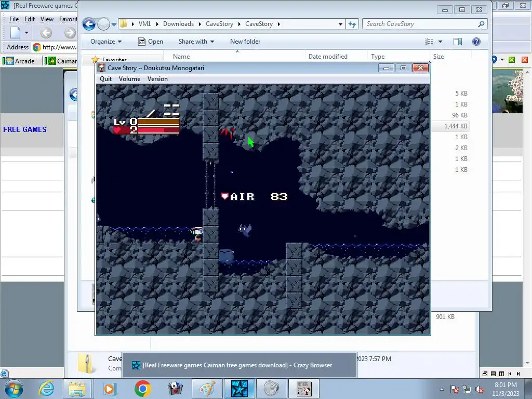Screen dimensions: 532x399
Task: Click the Open button in Explorer toolbar
Action: pos(151,42)
